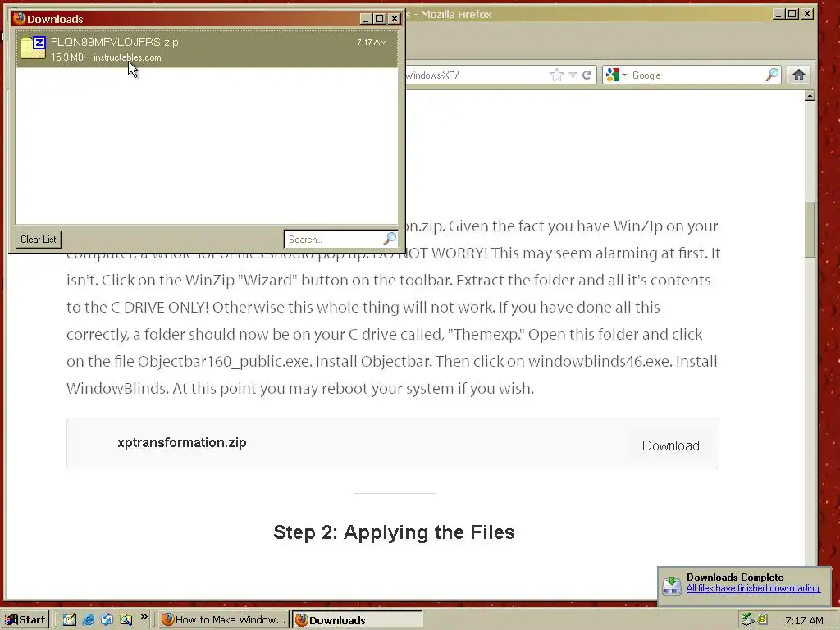Click the Downloads Complete notification icon
The image size is (840, 630).
[x=672, y=585]
